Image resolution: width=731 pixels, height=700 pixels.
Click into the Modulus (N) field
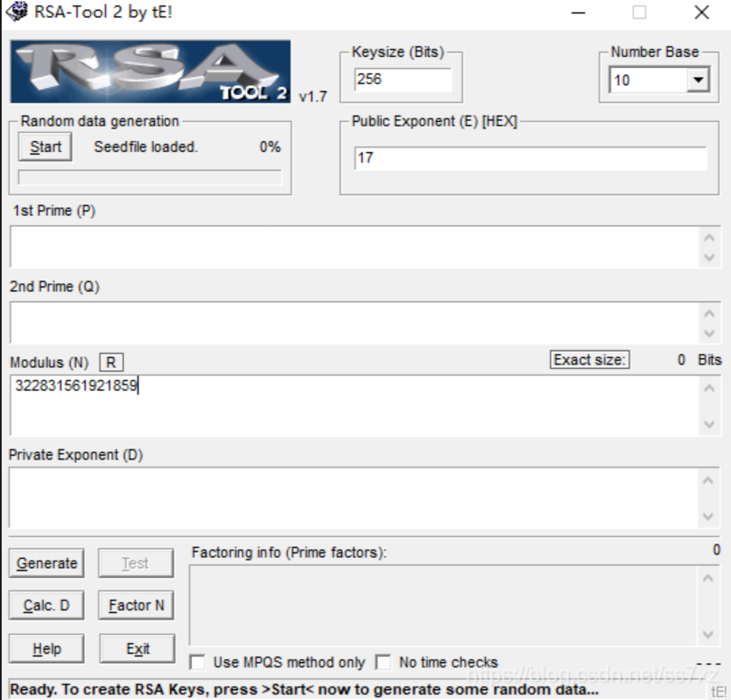pos(355,405)
